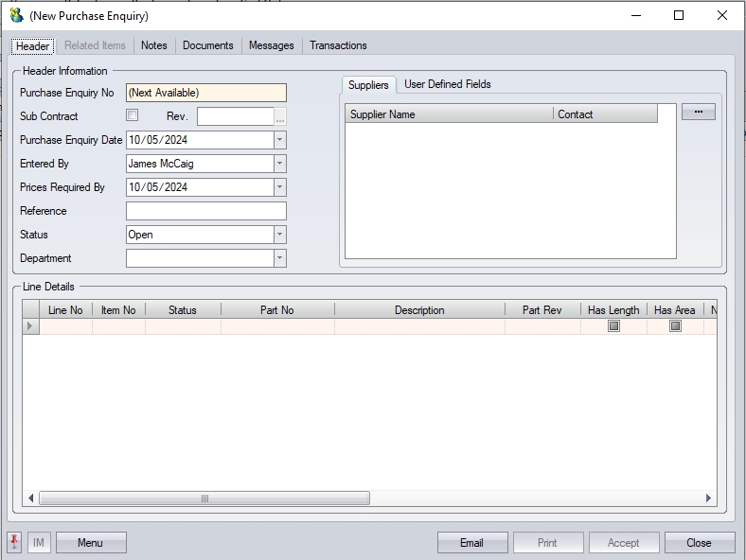
Task: Open the User Defined Fields tab
Action: (x=447, y=84)
